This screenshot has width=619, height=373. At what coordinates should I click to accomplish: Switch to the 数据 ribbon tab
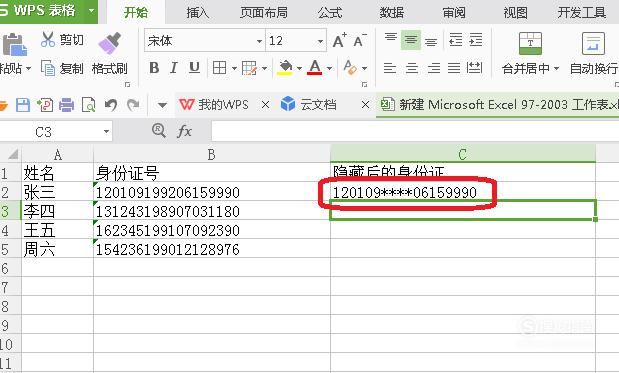pyautogui.click(x=392, y=13)
